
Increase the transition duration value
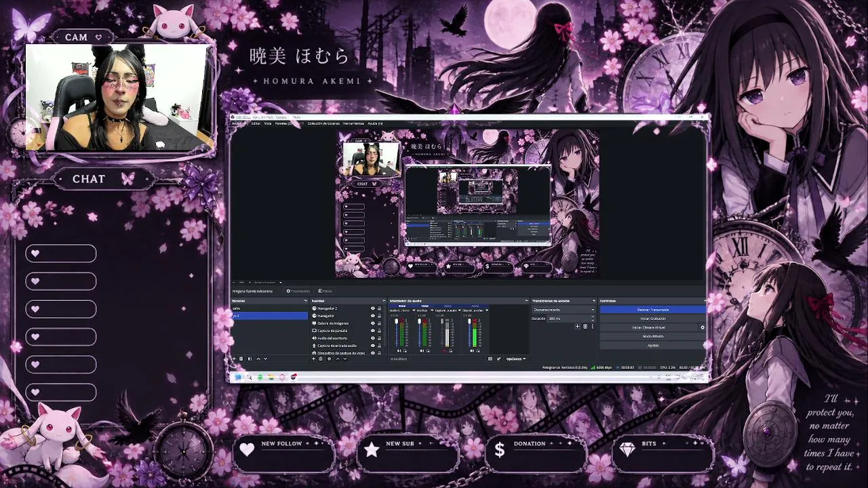point(593,317)
